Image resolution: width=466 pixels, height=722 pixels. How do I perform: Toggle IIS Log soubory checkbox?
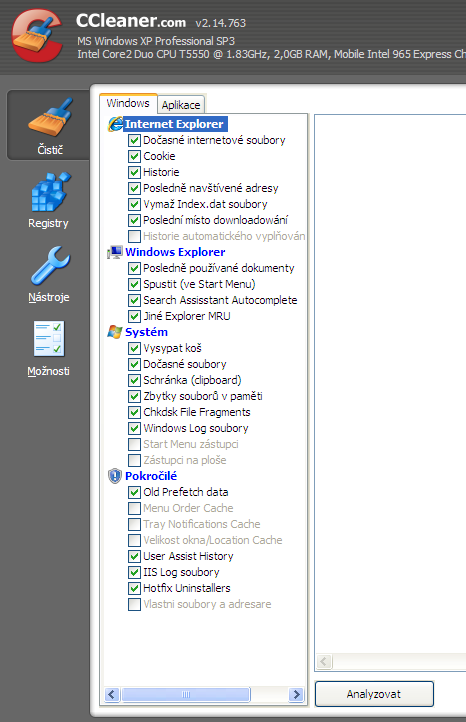click(134, 572)
